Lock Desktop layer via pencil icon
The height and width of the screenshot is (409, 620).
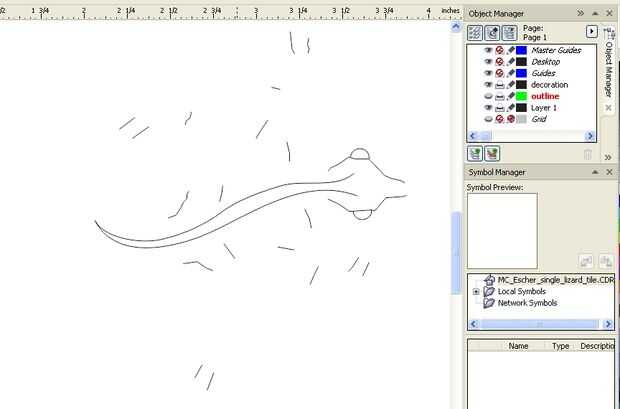510,62
